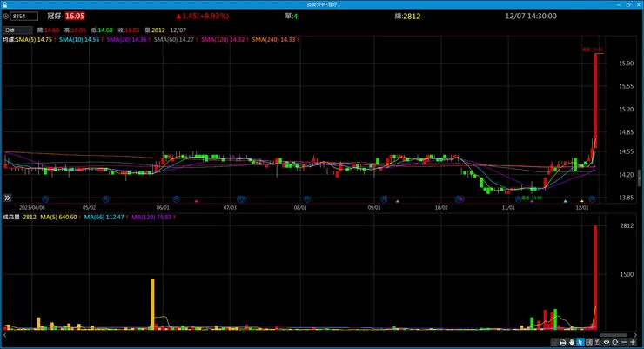Open the 日線 period dropdown

(x=17, y=30)
